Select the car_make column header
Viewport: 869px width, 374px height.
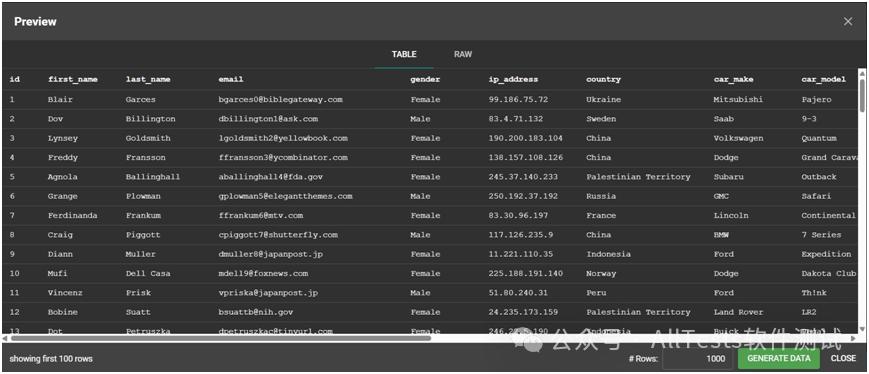click(x=733, y=79)
